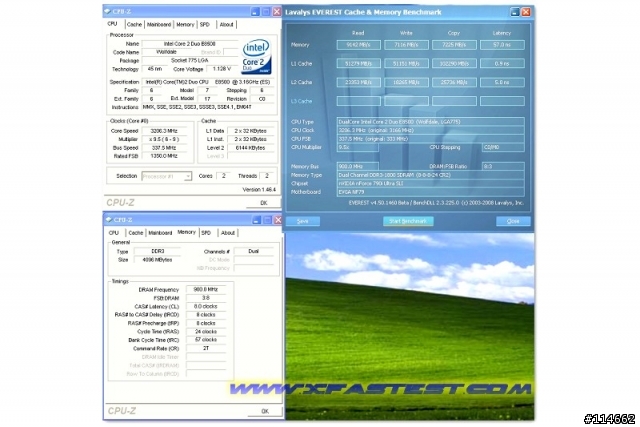Close the EVEREST benchmark window via title bar X
The image size is (640, 427).
click(x=526, y=12)
